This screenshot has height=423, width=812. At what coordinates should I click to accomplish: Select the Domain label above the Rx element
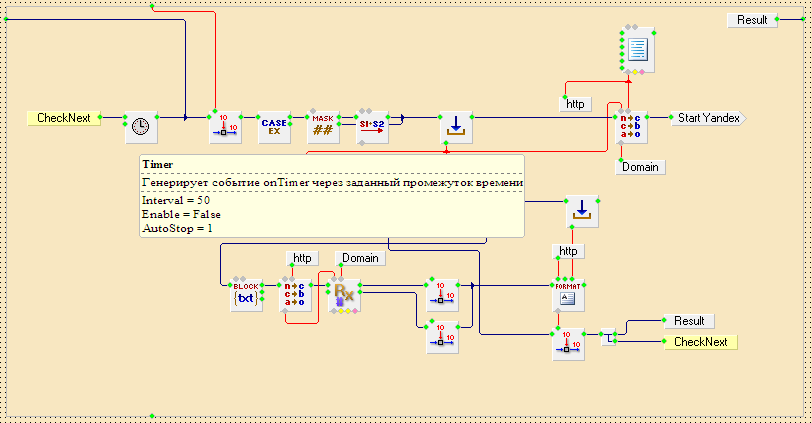click(x=360, y=258)
